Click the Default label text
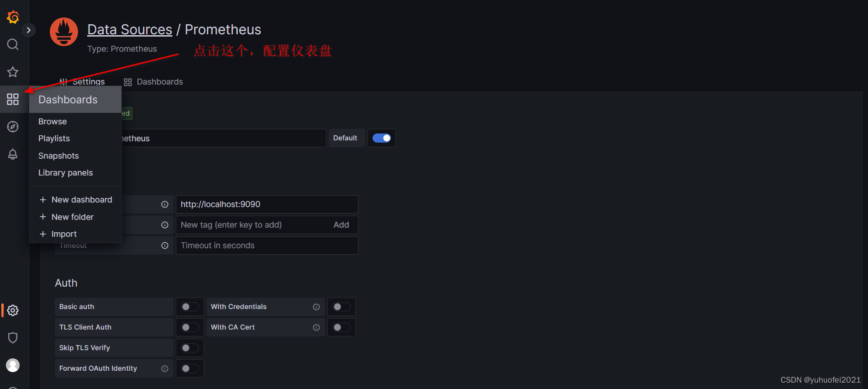The height and width of the screenshot is (389, 868). coord(345,138)
